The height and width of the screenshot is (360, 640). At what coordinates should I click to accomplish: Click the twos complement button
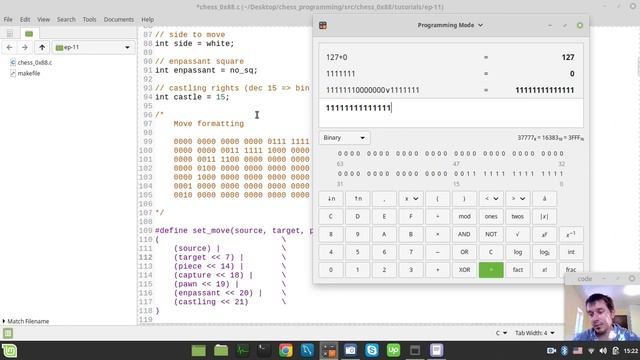pyautogui.click(x=518, y=217)
